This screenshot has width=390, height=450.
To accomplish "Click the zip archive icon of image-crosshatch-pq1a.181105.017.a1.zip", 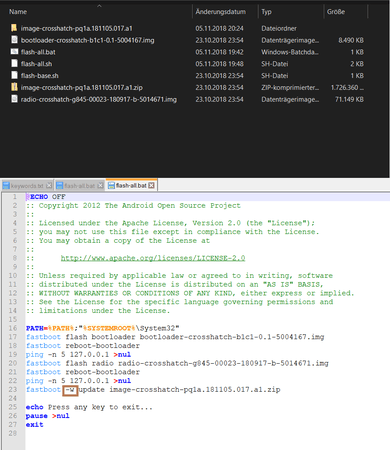I will pyautogui.click(x=14, y=87).
